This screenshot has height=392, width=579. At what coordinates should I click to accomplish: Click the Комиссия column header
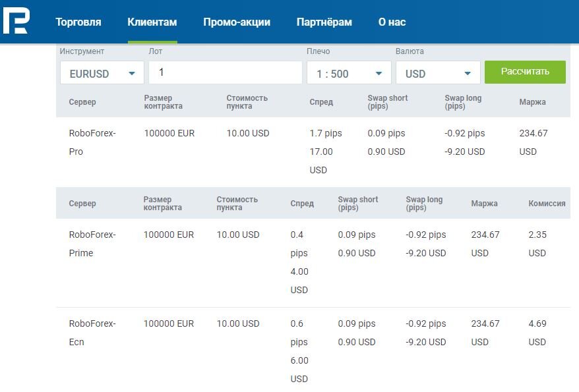pyautogui.click(x=547, y=203)
